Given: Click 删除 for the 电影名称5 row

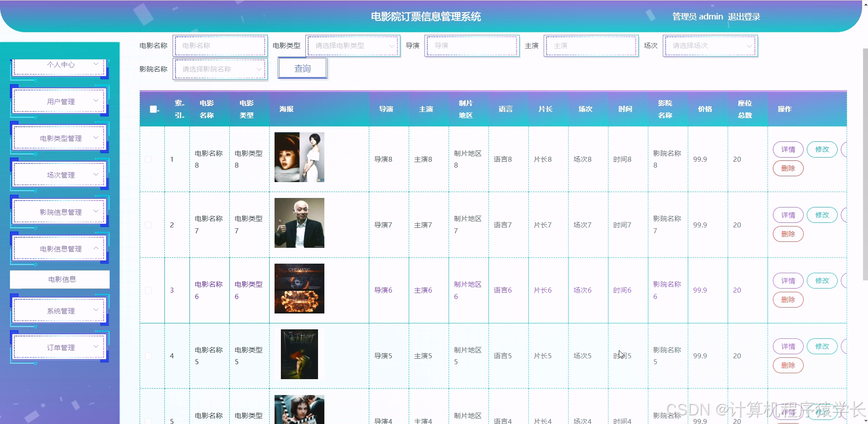Looking at the screenshot, I should click(x=788, y=366).
